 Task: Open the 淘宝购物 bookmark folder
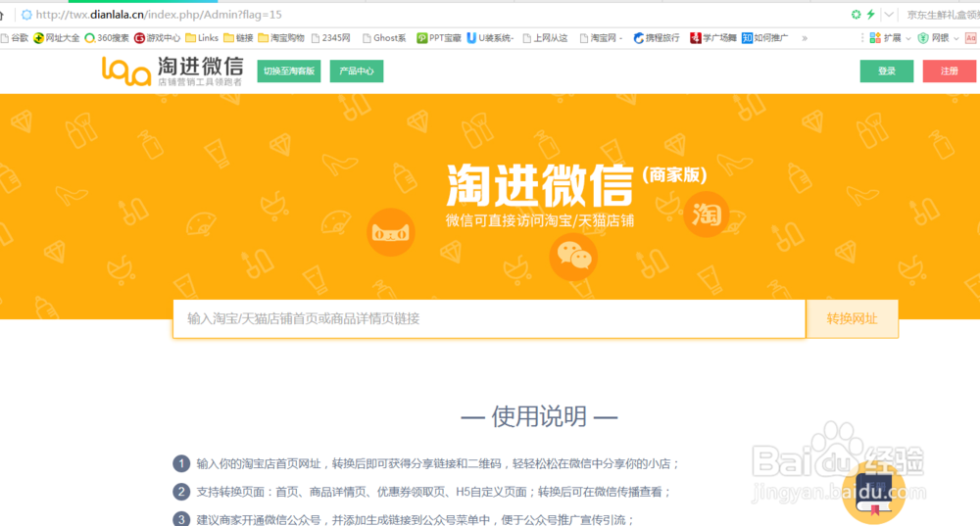(281, 38)
